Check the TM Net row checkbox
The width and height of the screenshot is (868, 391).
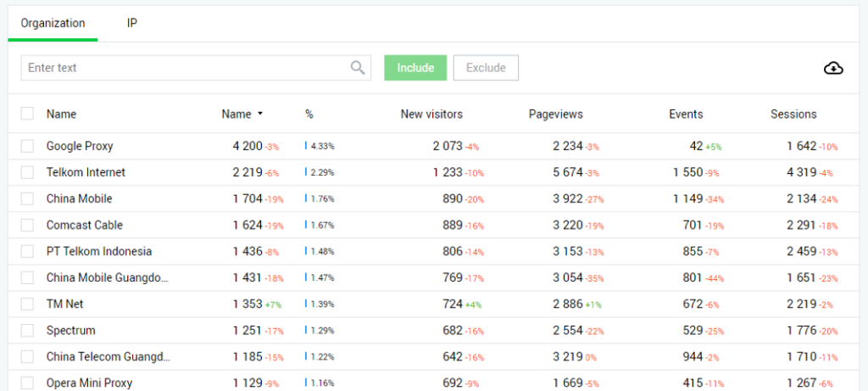pyautogui.click(x=27, y=304)
